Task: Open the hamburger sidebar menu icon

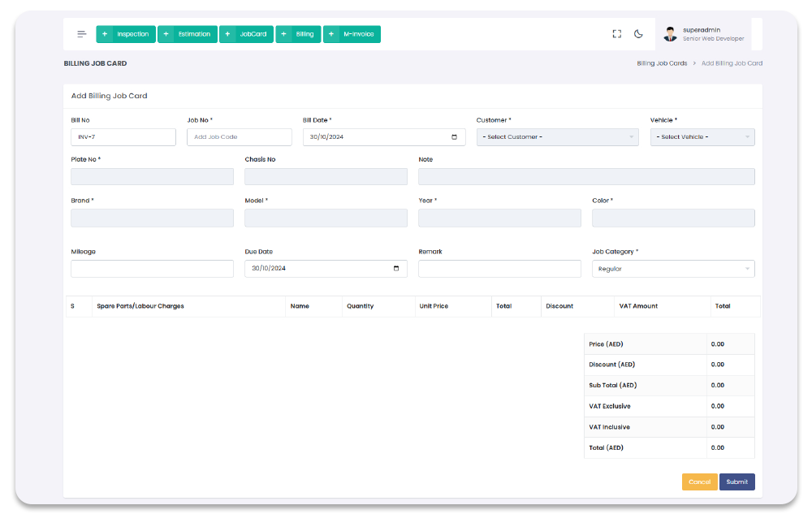Action: click(x=82, y=34)
